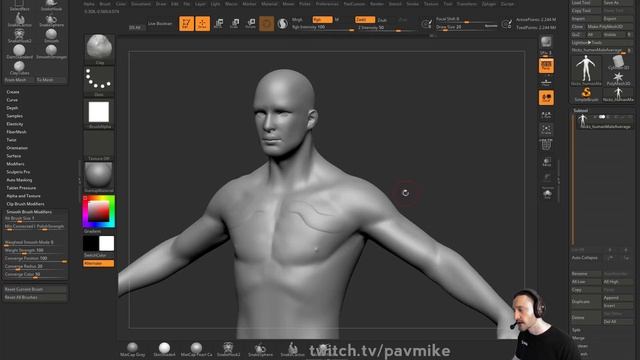Select the DamStandard brush in left palette

pyautogui.click(x=19, y=51)
